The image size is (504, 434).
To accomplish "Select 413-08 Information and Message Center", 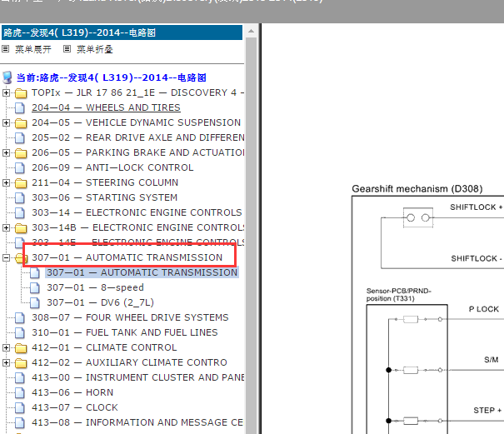I will [137, 422].
